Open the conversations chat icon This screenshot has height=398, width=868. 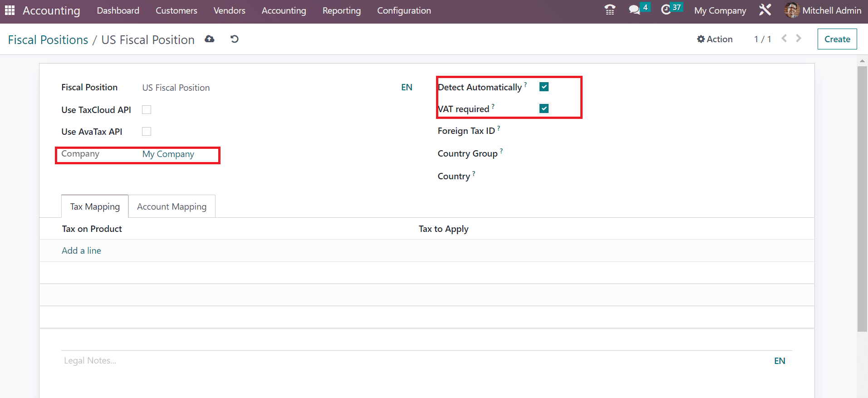(634, 10)
